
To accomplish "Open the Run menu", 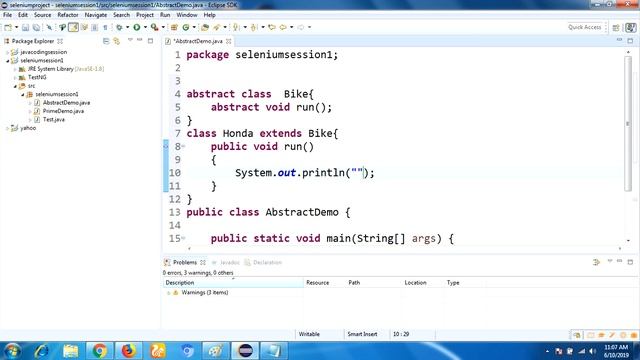I will pos(165,15).
